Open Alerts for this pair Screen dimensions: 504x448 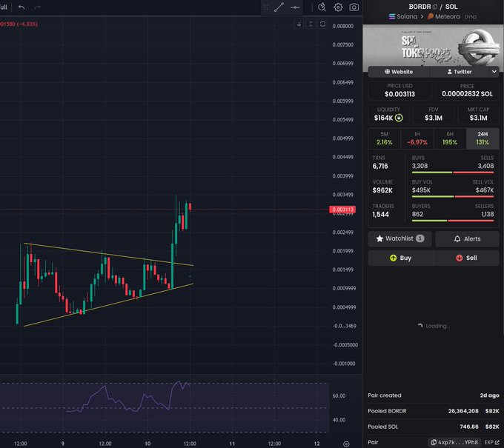[467, 238]
